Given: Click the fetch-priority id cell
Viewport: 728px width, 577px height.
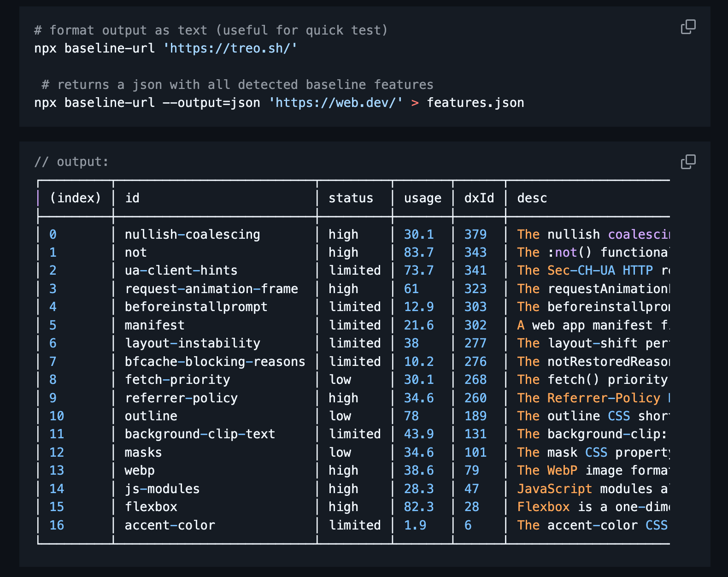Looking at the screenshot, I should tap(177, 380).
